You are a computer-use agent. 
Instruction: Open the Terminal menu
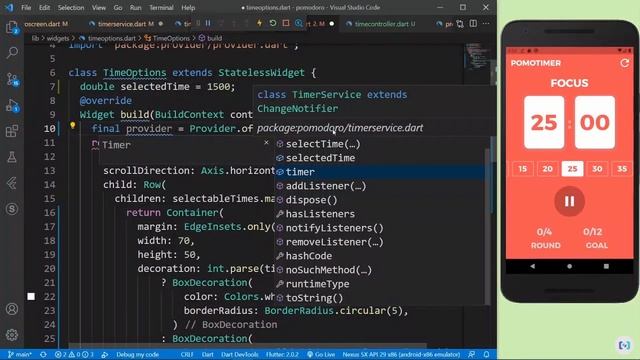(161, 7)
